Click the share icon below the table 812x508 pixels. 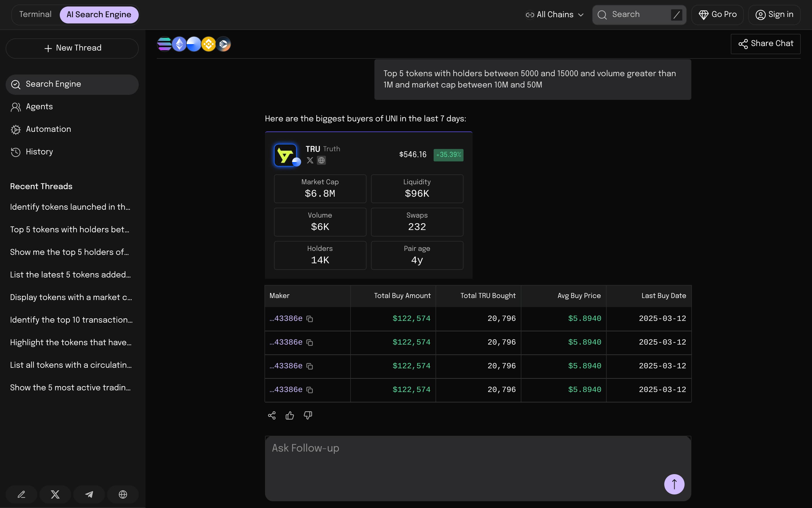click(272, 416)
